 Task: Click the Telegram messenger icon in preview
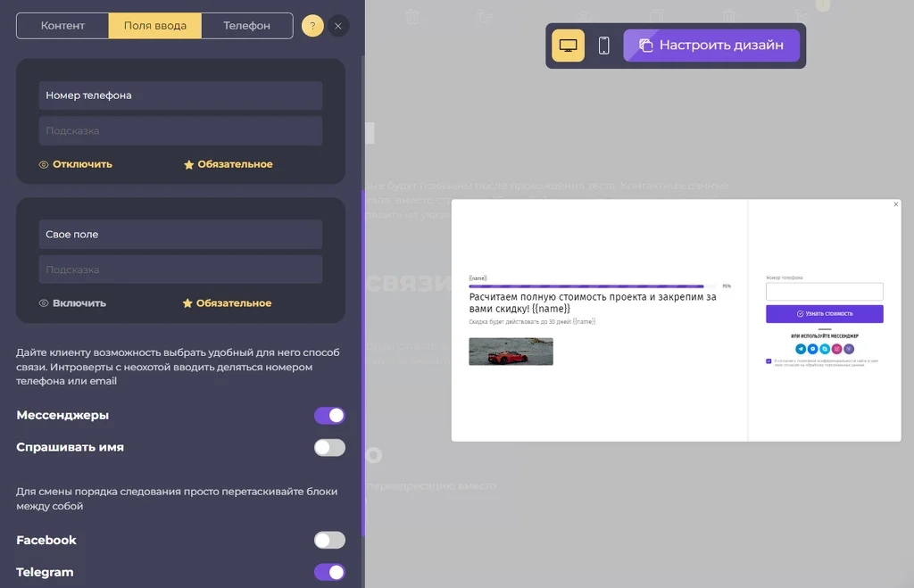(801, 349)
